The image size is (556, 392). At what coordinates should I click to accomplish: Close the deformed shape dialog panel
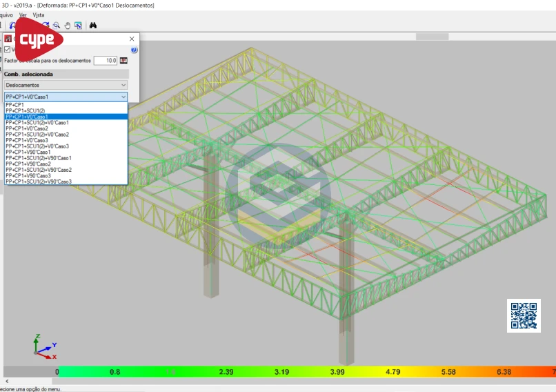[x=132, y=39]
